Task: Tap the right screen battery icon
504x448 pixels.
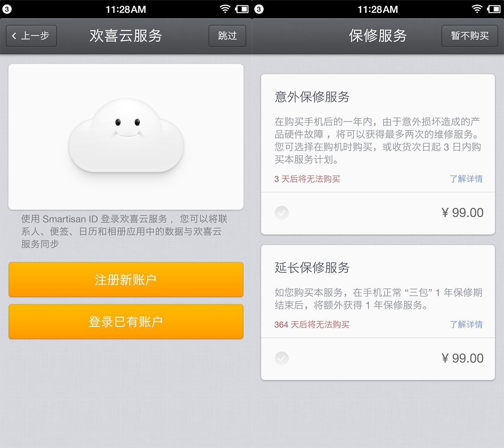Action: [x=494, y=9]
